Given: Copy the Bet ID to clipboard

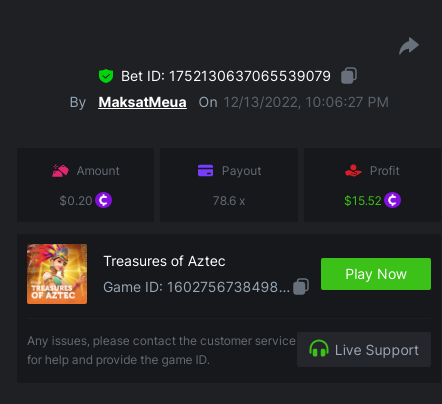Looking at the screenshot, I should point(349,76).
